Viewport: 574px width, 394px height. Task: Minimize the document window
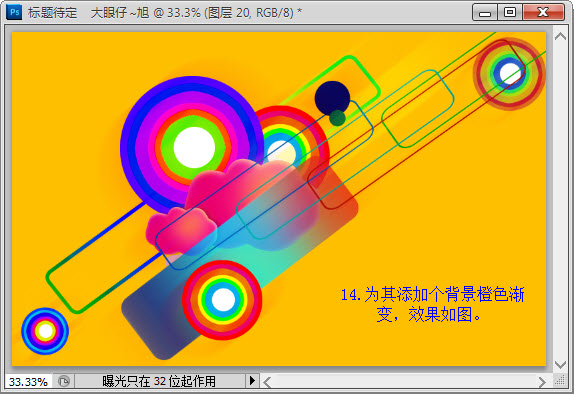tap(485, 12)
